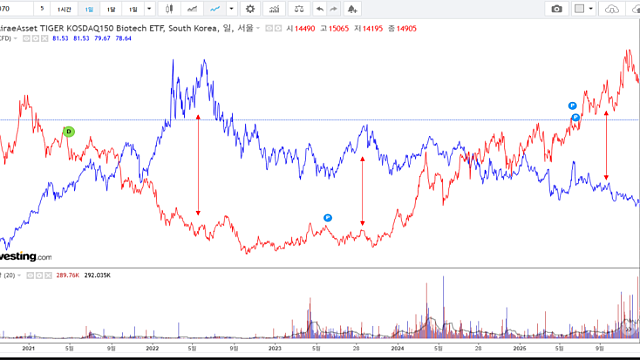The width and height of the screenshot is (640, 360).
Task: Expand the ETF title legend dropdown
Action: [258, 28]
